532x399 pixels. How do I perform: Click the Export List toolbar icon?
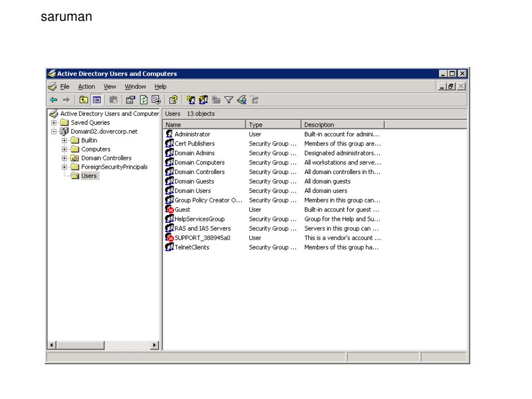pyautogui.click(x=156, y=100)
